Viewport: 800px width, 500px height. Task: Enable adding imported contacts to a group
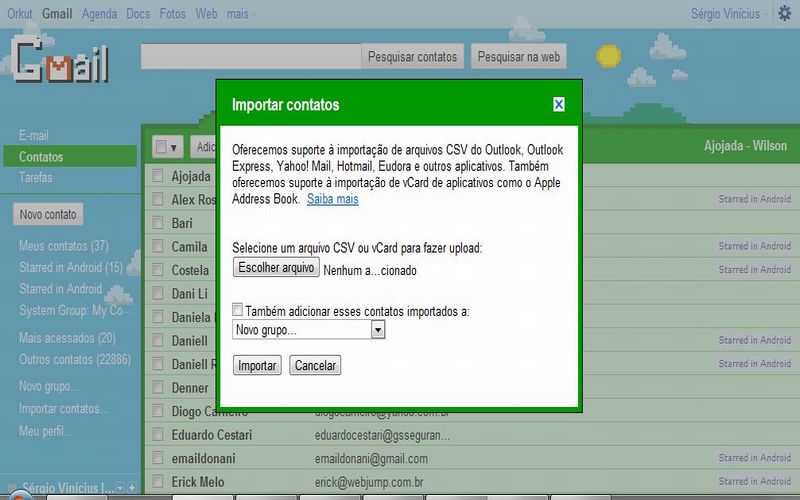[237, 309]
